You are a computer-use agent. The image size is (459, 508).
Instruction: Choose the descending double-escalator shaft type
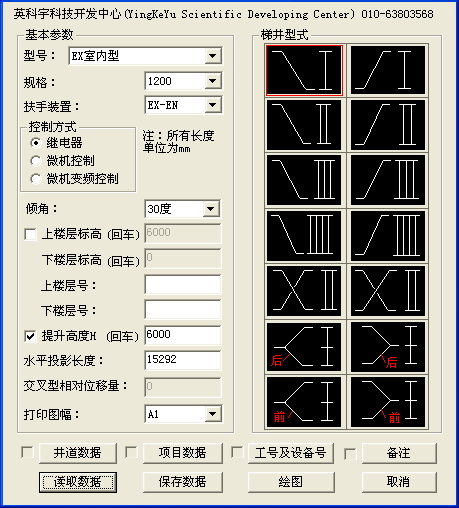point(304,125)
